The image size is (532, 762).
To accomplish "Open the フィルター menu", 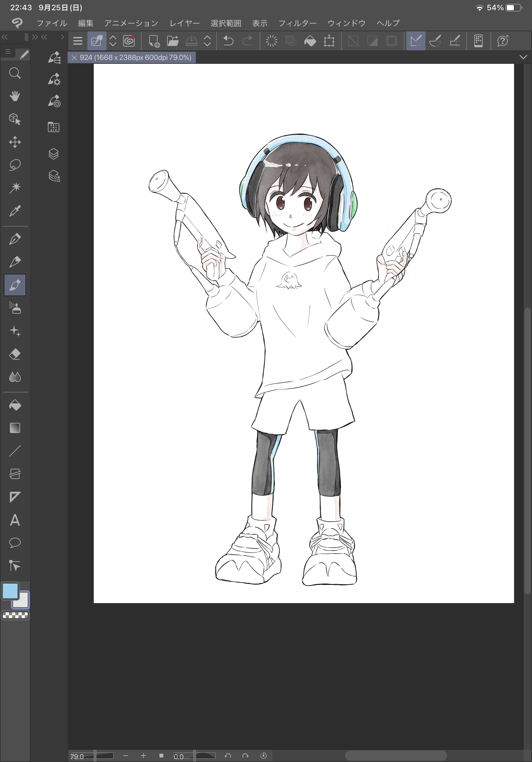I will (297, 23).
